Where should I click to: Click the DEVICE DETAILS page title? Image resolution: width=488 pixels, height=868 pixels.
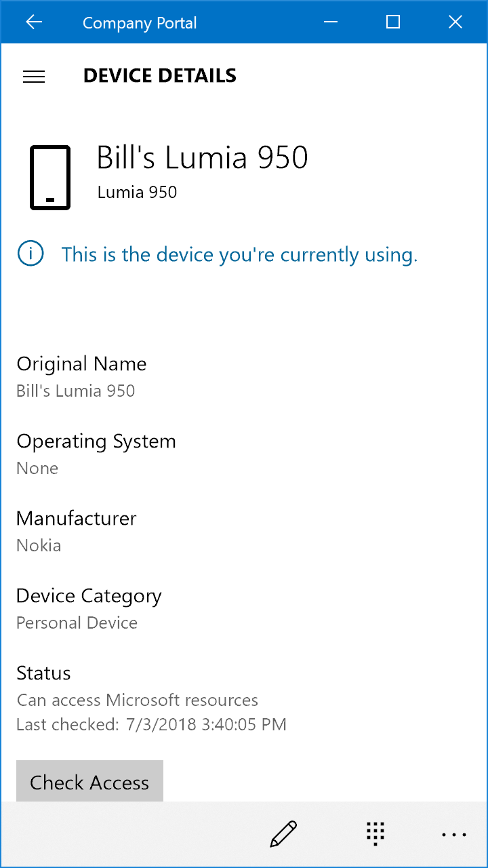pyautogui.click(x=159, y=76)
